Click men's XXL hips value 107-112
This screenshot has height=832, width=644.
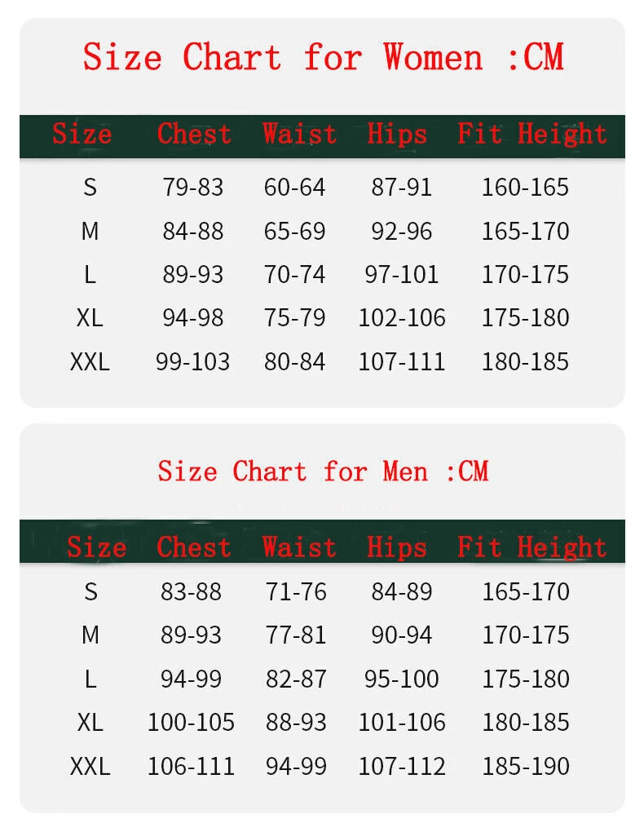(x=402, y=767)
